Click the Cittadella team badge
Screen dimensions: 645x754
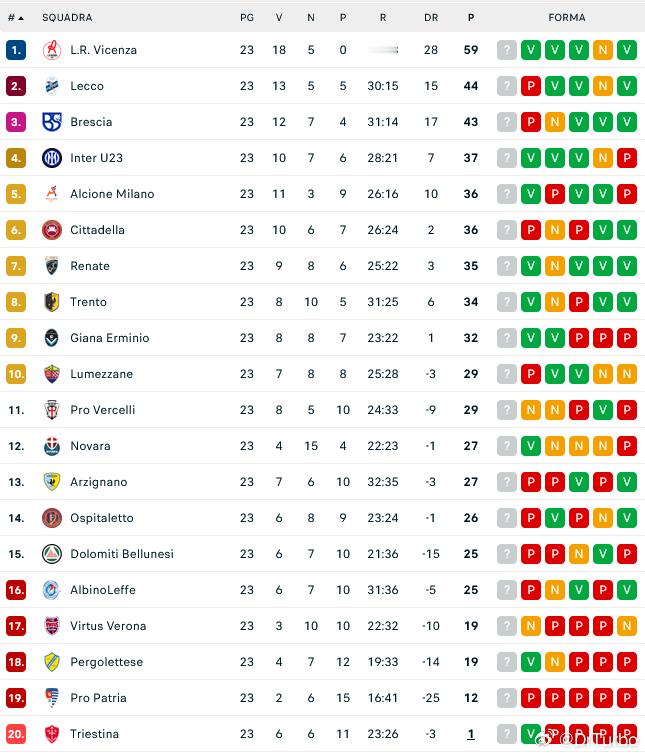(x=52, y=230)
